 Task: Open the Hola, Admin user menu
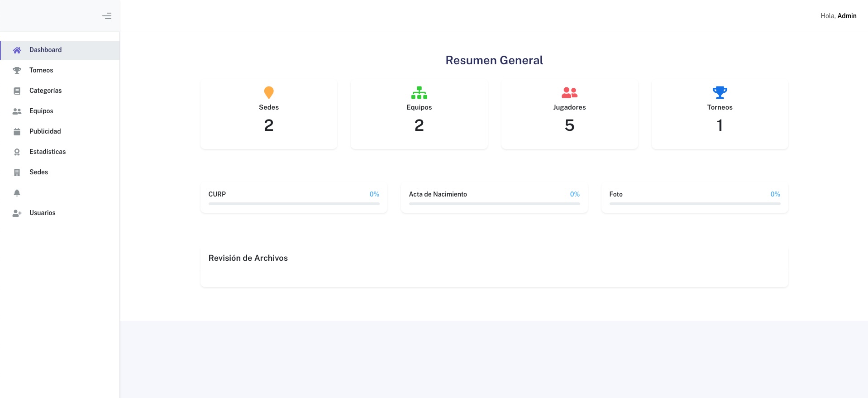click(x=838, y=16)
